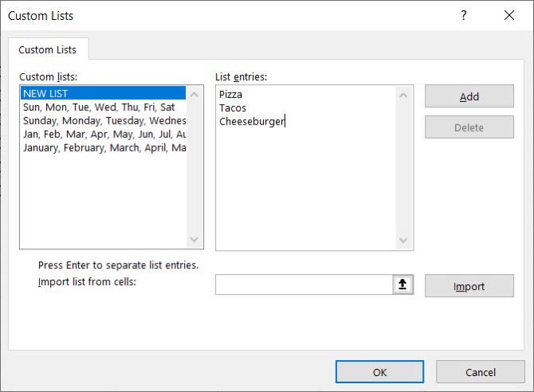Click down arrow in Custom lists scrollbar
Viewport: 534px width, 392px height.
194,240
